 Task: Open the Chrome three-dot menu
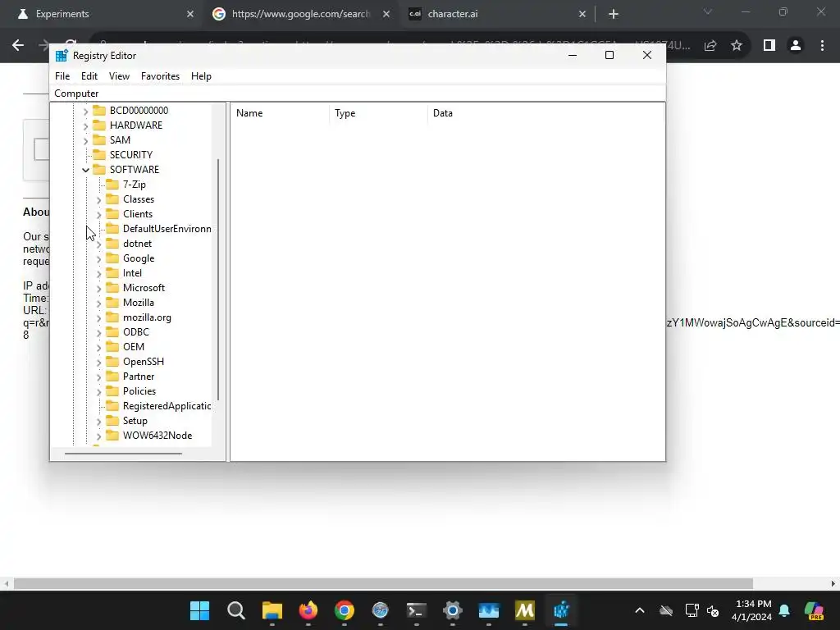point(822,46)
